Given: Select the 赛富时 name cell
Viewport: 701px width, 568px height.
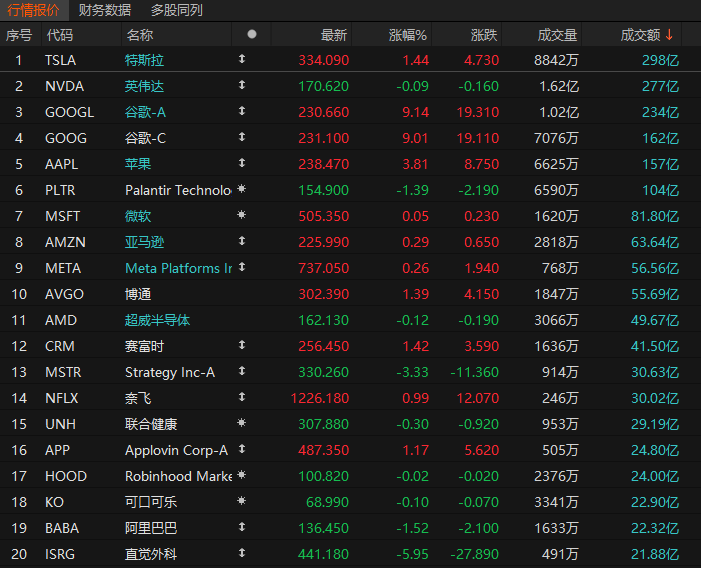Looking at the screenshot, I should [x=144, y=346].
